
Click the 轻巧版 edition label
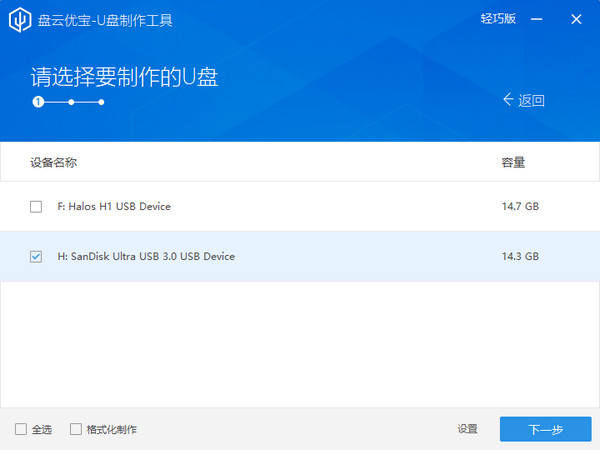(x=498, y=20)
